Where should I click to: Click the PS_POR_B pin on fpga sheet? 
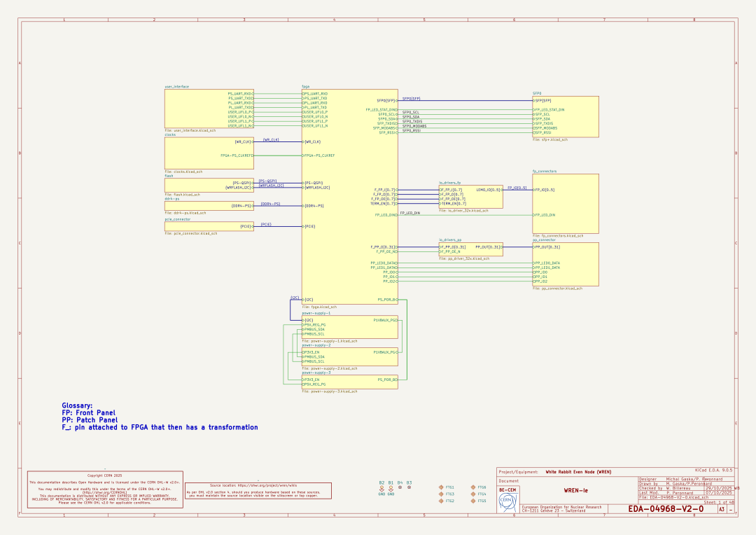coord(387,300)
